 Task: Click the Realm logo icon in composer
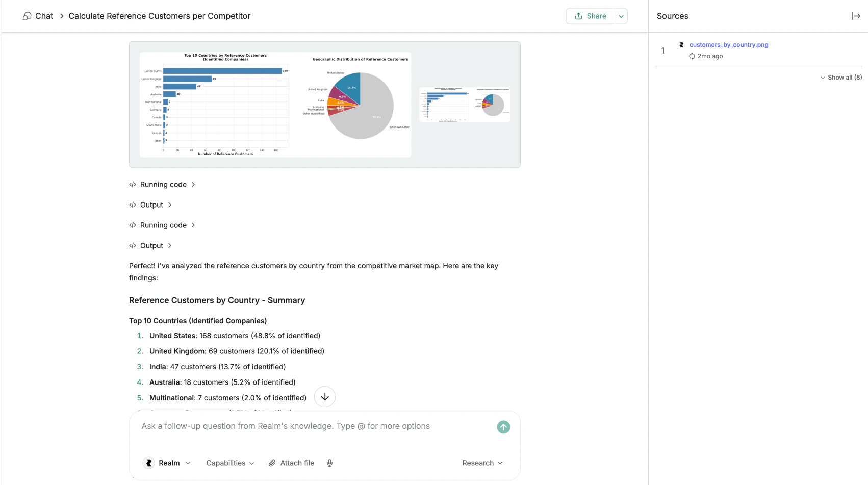[x=148, y=463]
